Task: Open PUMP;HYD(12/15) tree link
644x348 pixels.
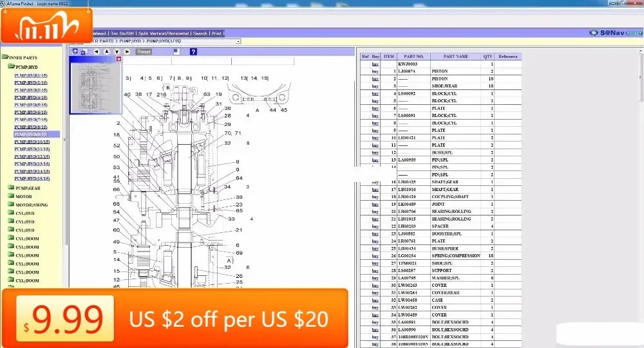Action: 32,156
